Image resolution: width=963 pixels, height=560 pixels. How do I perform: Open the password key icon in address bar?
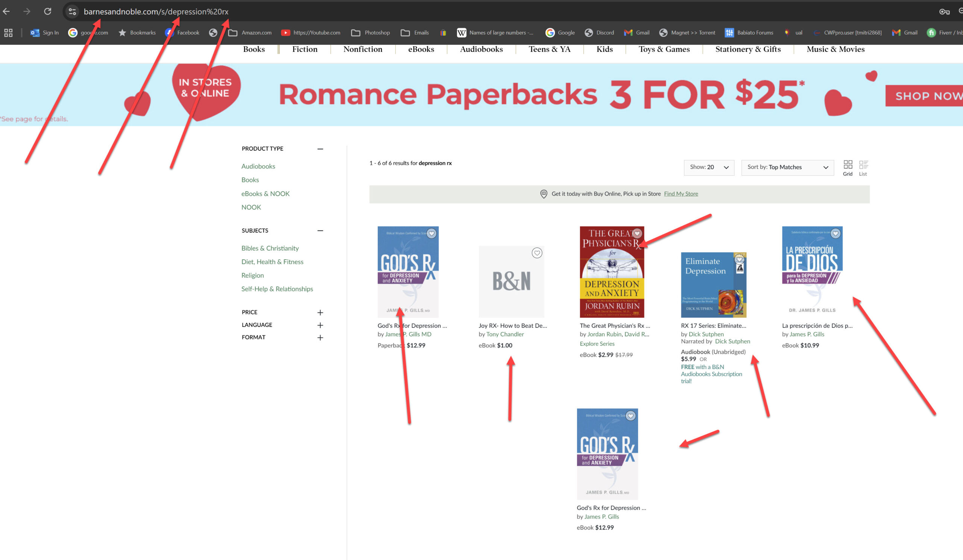click(x=944, y=11)
